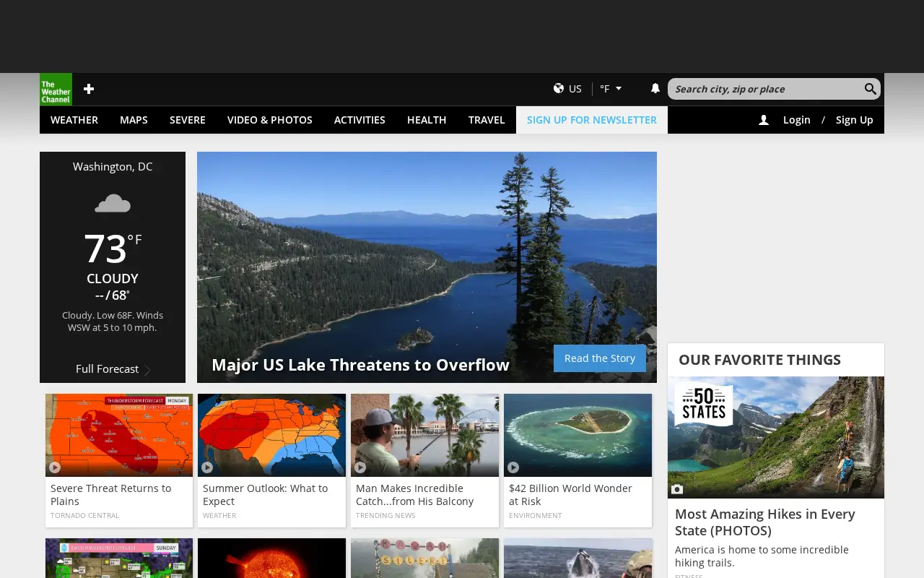Click the user profile icon near Login
Viewport: 924px width, 578px height.
tap(764, 120)
